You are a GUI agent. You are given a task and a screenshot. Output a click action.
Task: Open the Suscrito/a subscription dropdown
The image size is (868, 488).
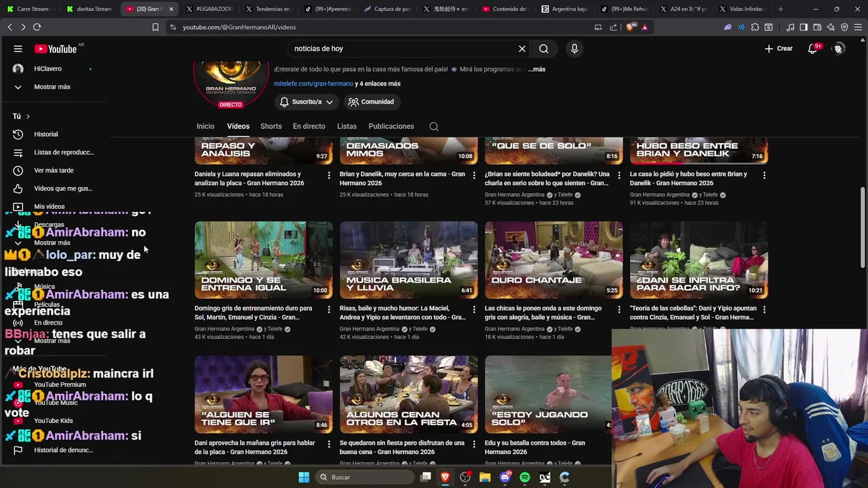pos(307,102)
